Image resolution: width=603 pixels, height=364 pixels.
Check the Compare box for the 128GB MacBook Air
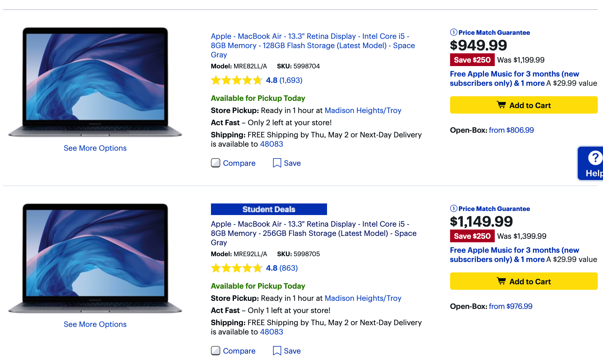pos(215,163)
